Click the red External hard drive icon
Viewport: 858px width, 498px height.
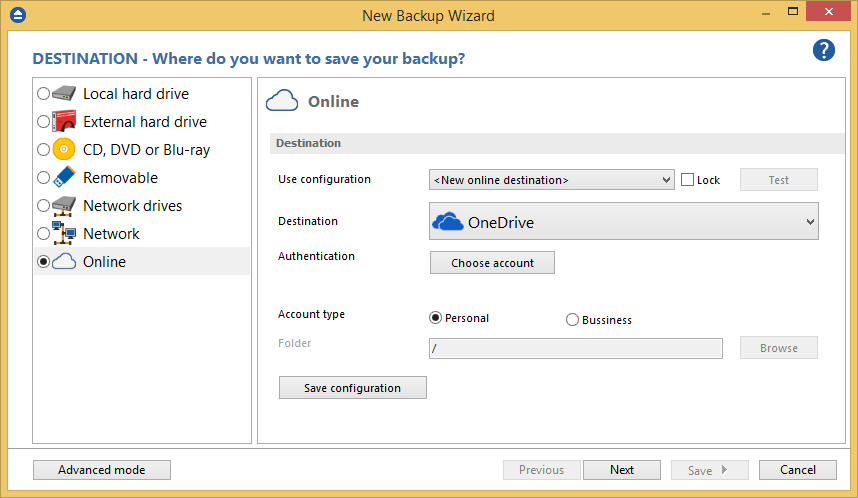(x=64, y=121)
